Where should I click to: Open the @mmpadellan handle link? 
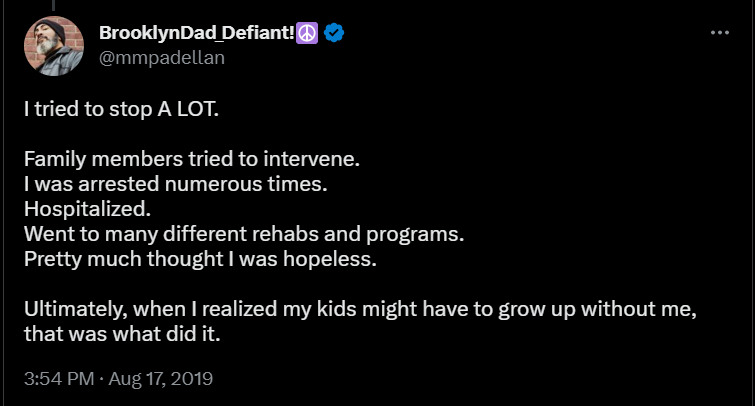tap(162, 57)
